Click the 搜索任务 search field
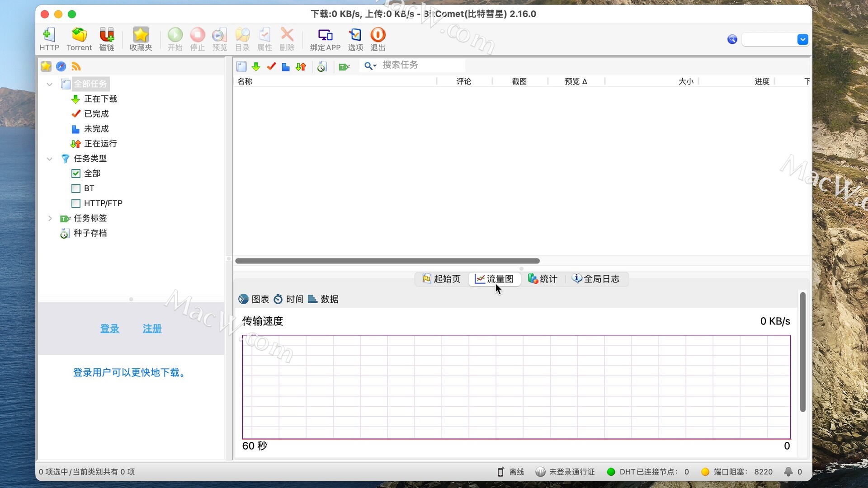Screen dimensions: 868x488 coord(422,66)
